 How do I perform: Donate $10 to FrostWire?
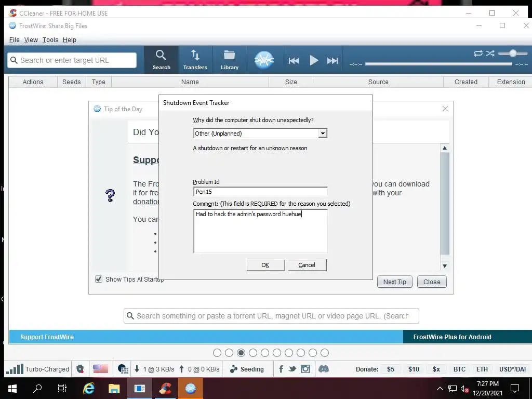414,369
